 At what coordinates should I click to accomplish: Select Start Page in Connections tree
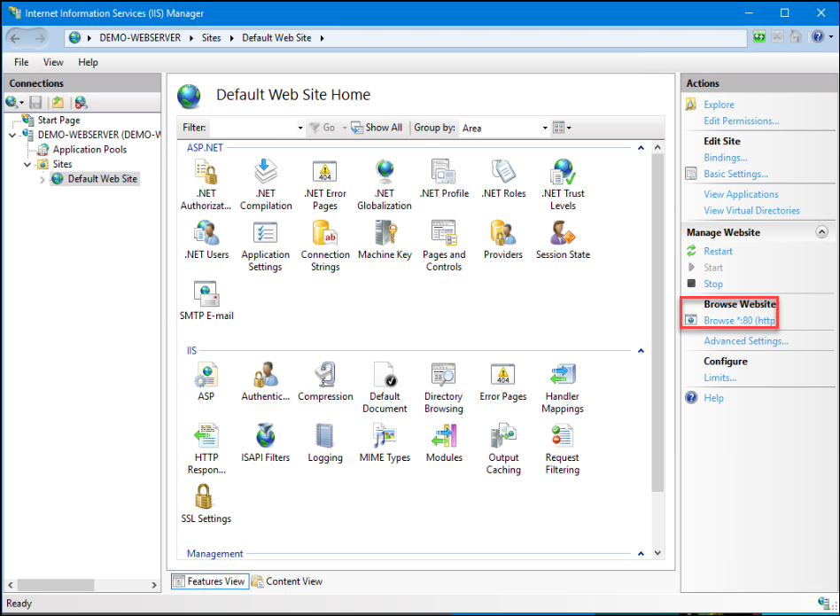coord(59,120)
